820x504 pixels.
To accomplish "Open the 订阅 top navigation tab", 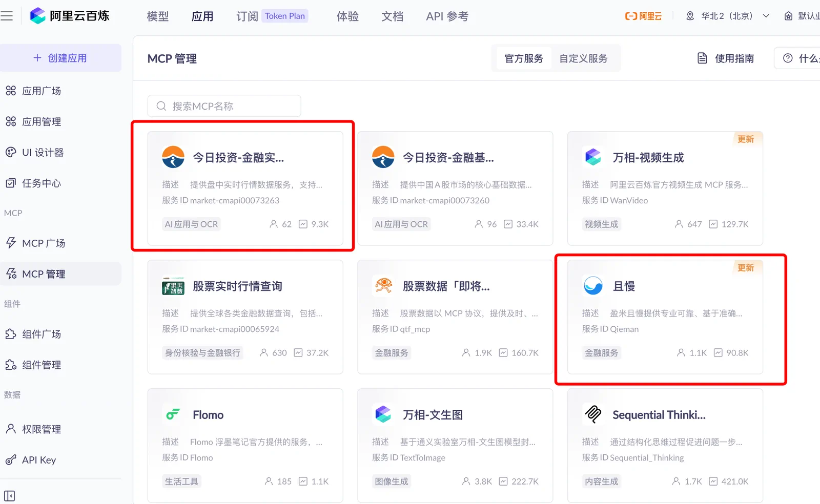I will click(247, 16).
